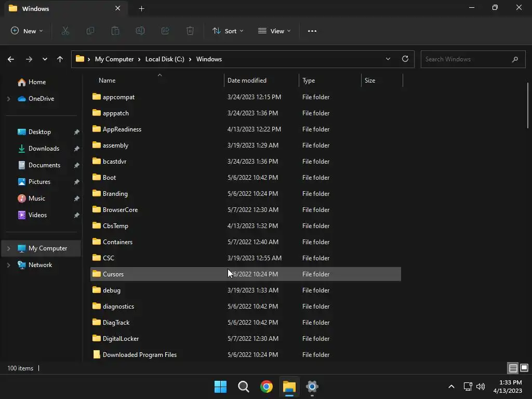Screen dimensions: 532x399
Task: Sort by Date modified column header
Action: pos(261,81)
